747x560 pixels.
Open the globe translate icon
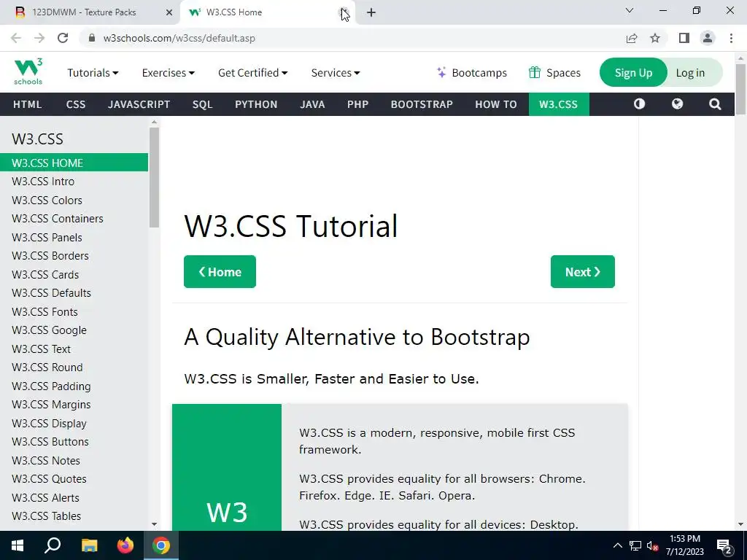pos(677,104)
